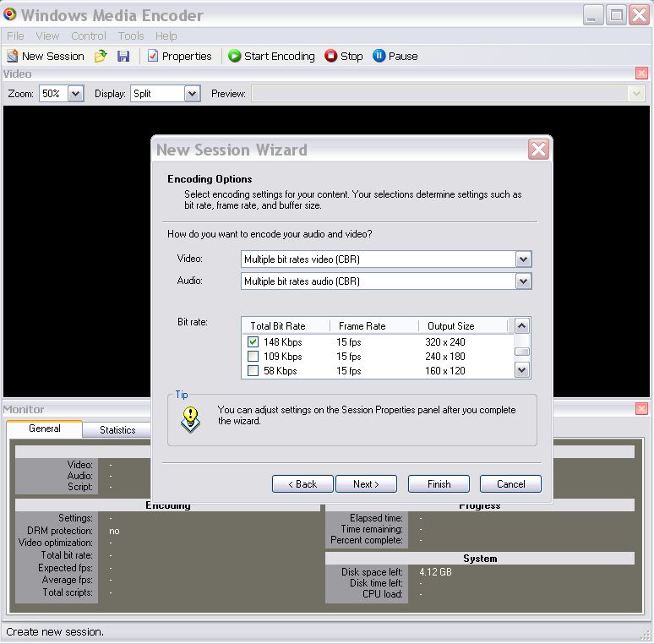
Task: Open session file via folder icon
Action: (x=101, y=56)
